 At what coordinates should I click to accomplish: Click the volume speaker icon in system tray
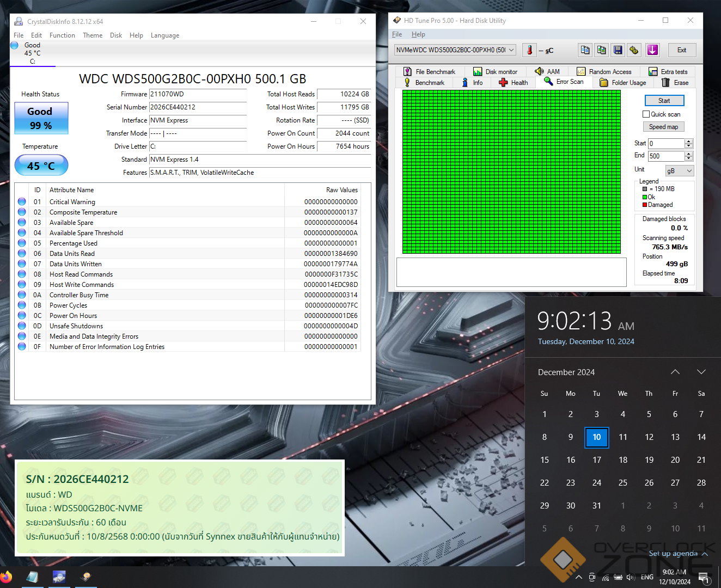tap(631, 577)
